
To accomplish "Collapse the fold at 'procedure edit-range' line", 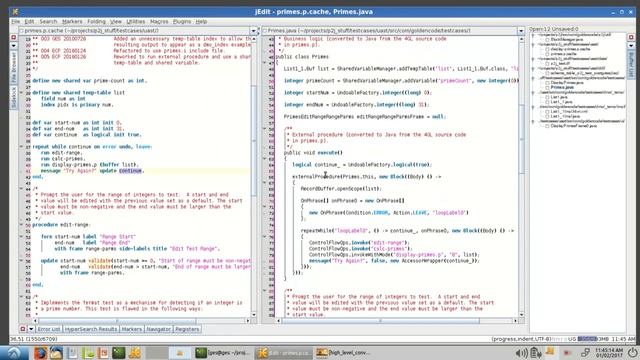I will pyautogui.click(x=21, y=224).
